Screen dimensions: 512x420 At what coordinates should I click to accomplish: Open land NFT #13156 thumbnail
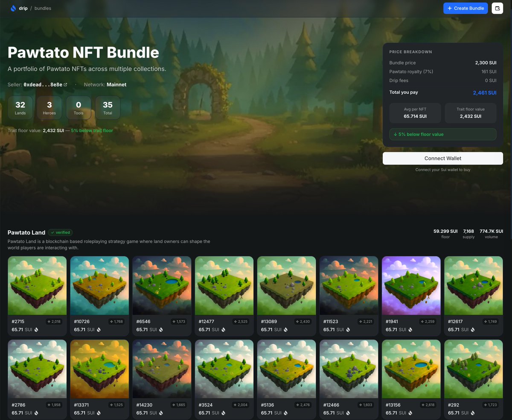click(411, 369)
